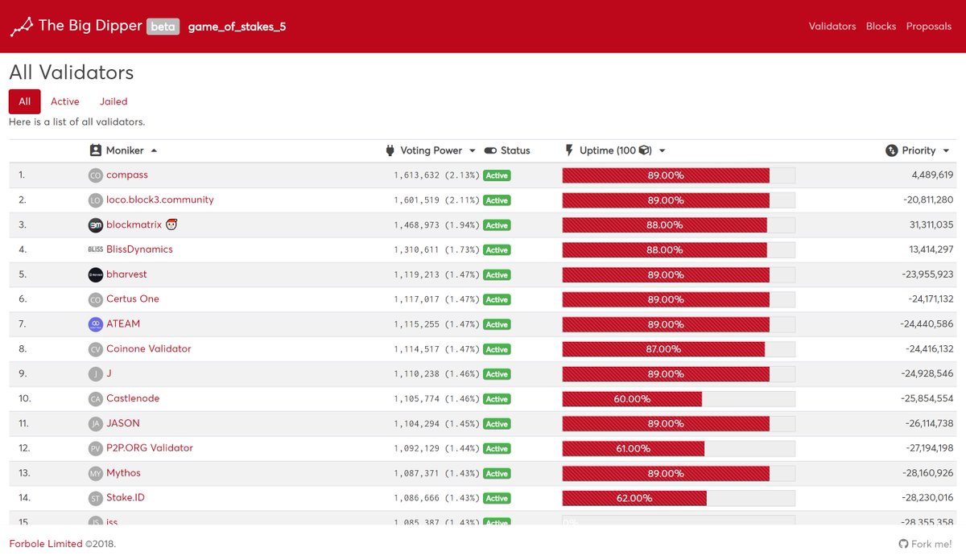Click the game_of_stakes_5 chain name

[237, 27]
